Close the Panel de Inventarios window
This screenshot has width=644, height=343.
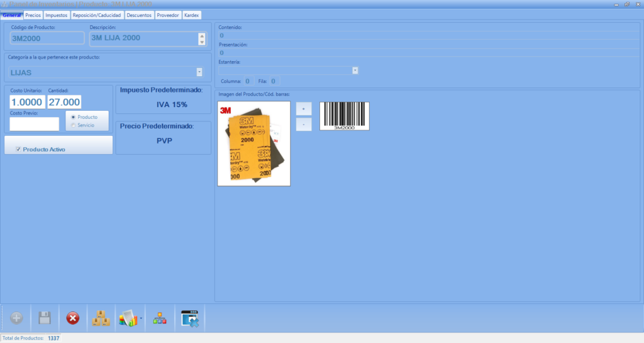pos(638,4)
